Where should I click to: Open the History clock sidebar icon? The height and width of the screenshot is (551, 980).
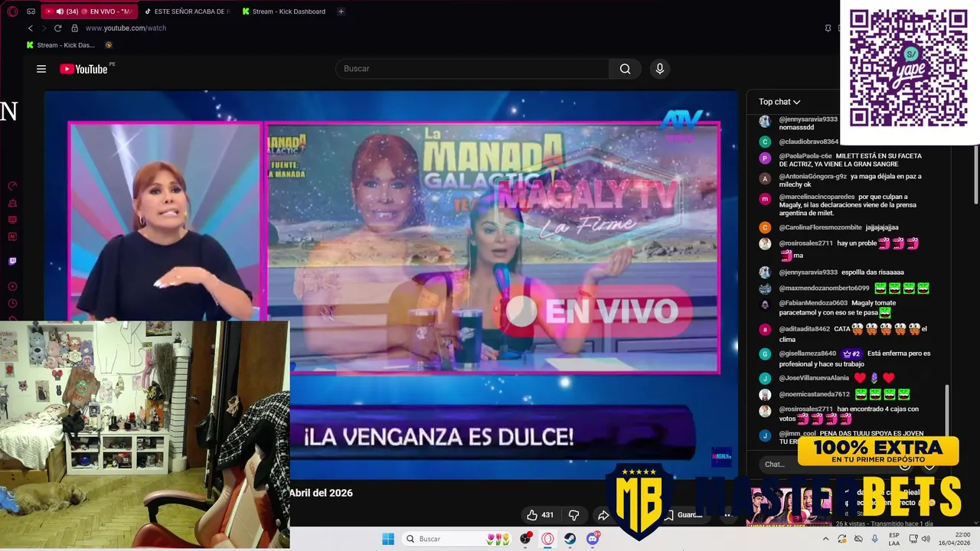click(12, 305)
